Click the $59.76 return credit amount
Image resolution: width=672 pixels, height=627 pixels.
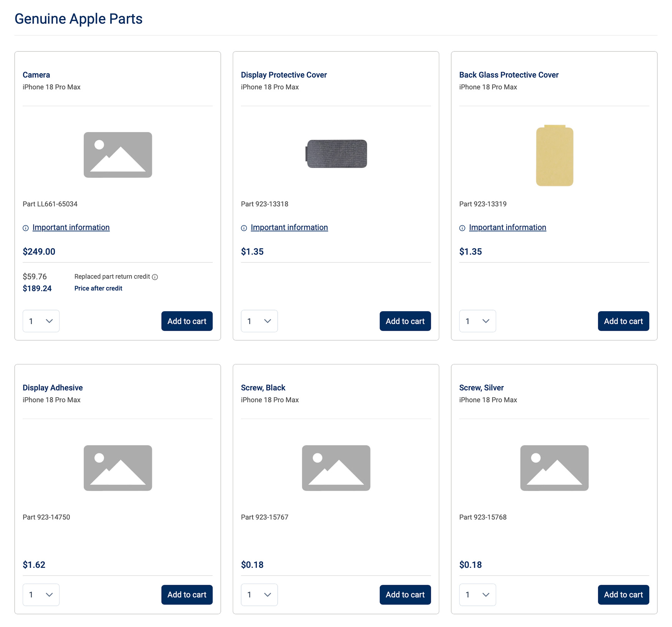click(35, 277)
